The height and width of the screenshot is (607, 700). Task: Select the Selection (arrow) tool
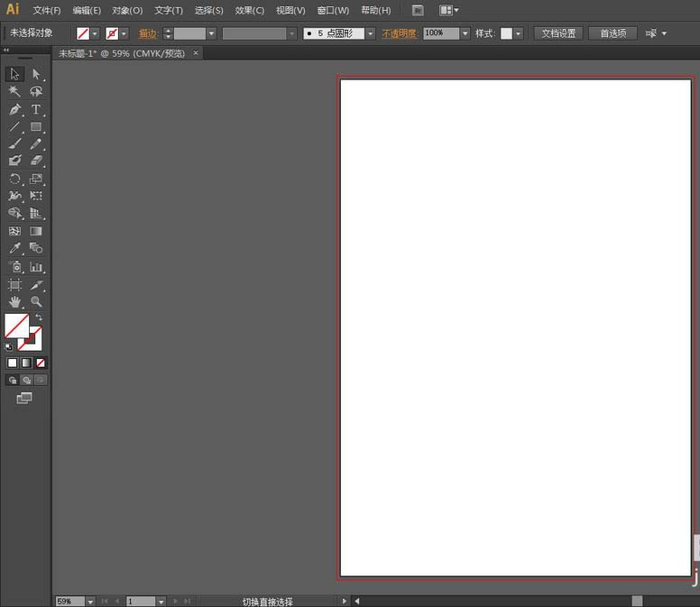tap(14, 74)
